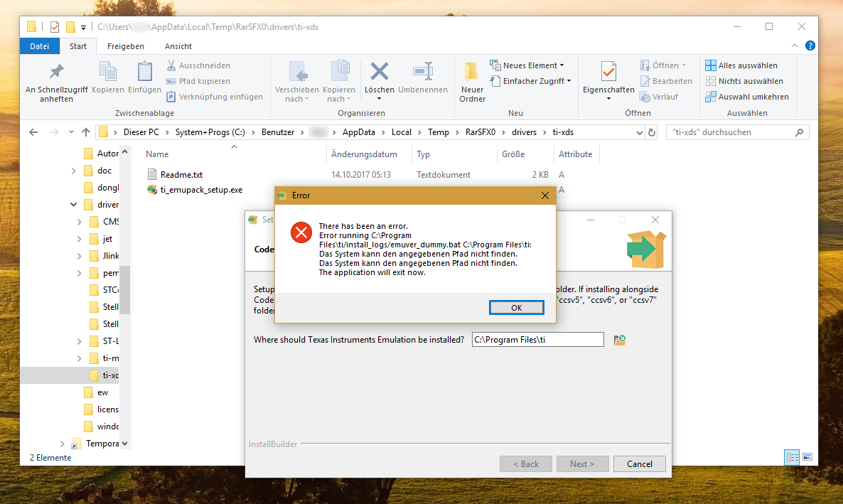The height and width of the screenshot is (504, 843).
Task: Click the drivers breadcrumb segment
Action: click(x=524, y=132)
